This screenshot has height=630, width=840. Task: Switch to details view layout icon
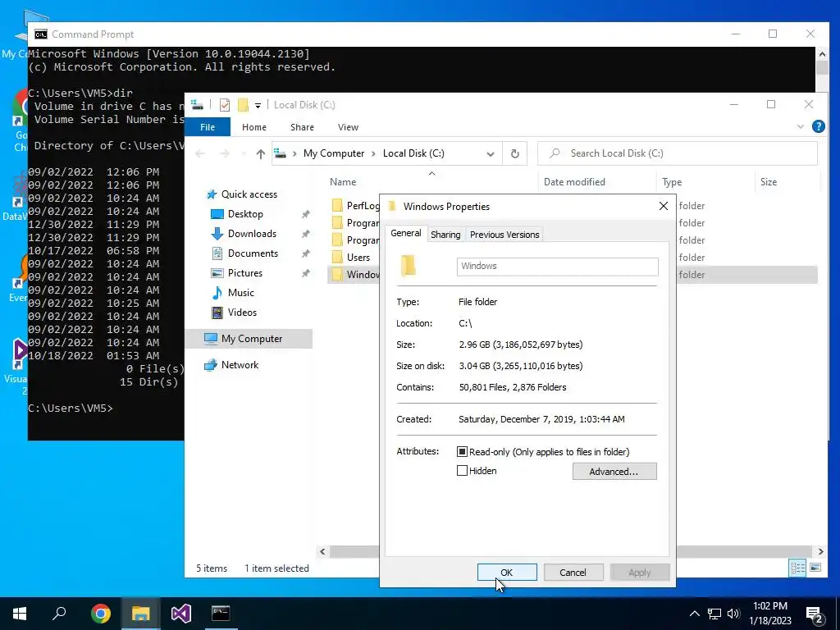(797, 568)
